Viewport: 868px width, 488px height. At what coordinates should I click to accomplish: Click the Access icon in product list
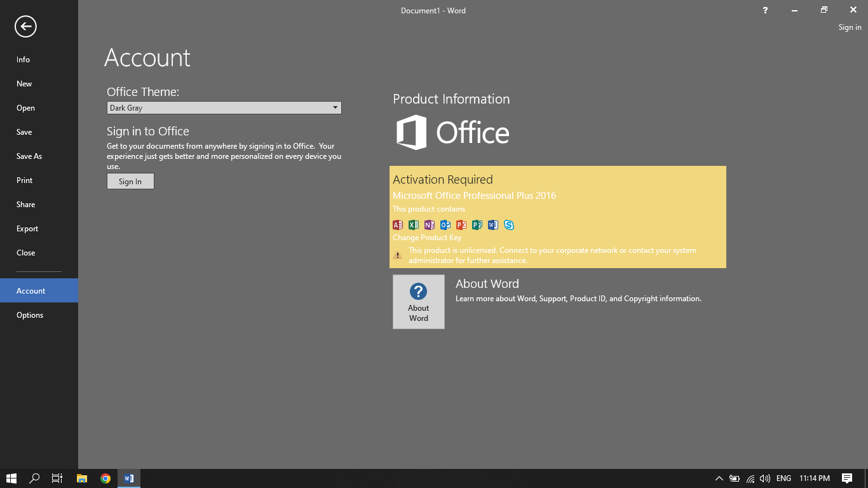click(x=398, y=225)
